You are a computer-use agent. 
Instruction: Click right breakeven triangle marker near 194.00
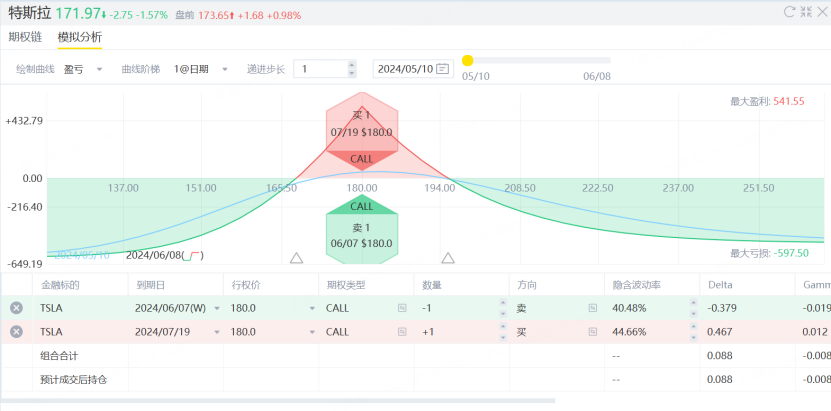pos(448,258)
